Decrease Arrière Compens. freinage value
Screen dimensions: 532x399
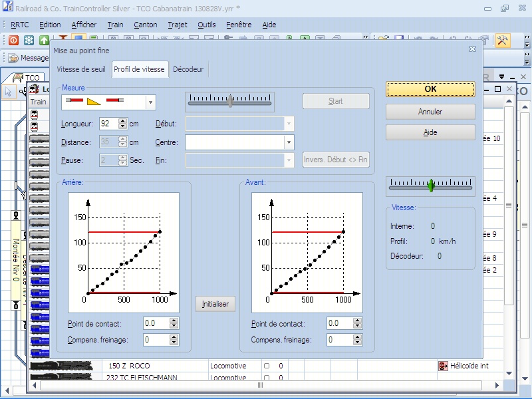[x=174, y=342]
